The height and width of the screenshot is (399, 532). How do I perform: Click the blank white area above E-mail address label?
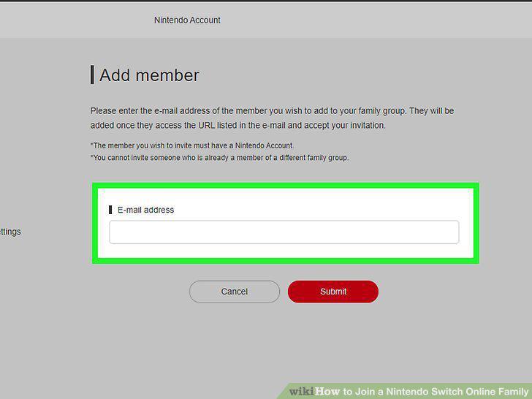coord(286,197)
